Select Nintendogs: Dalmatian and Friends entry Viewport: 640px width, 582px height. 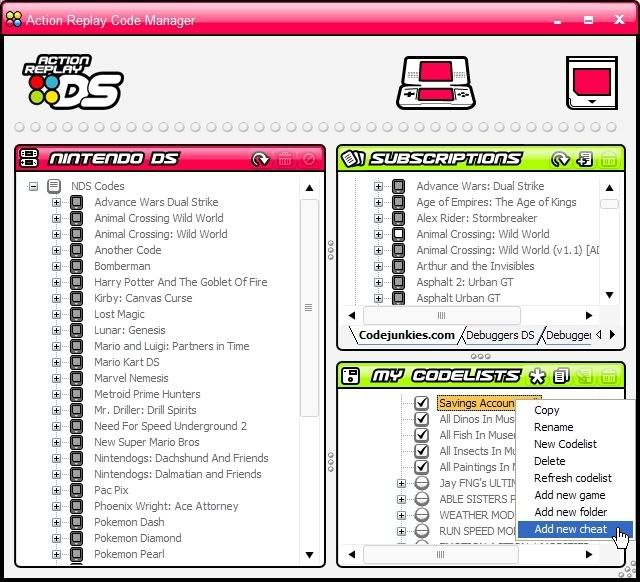(x=178, y=474)
